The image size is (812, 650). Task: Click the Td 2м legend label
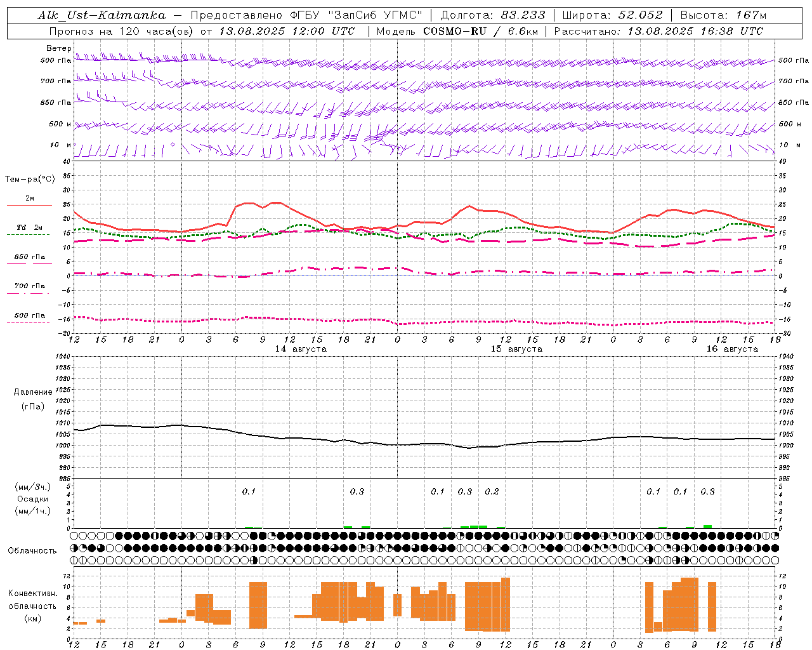30,227
